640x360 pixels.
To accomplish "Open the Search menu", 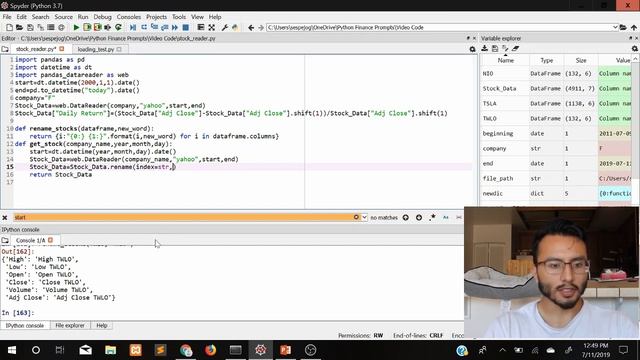I will pos(40,17).
